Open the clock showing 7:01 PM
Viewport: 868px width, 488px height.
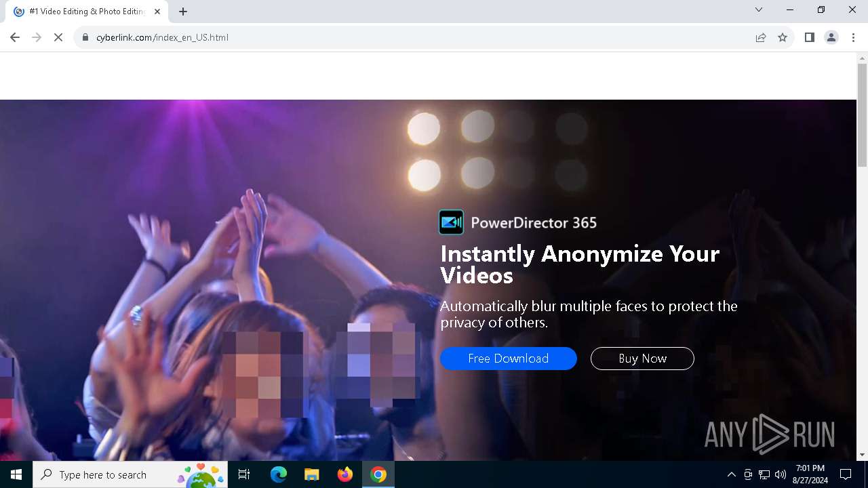(810, 474)
